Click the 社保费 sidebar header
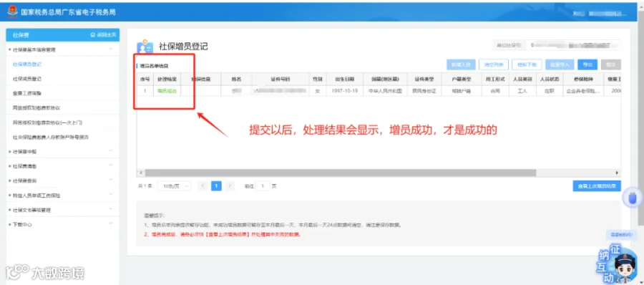644x285 pixels. coord(63,35)
